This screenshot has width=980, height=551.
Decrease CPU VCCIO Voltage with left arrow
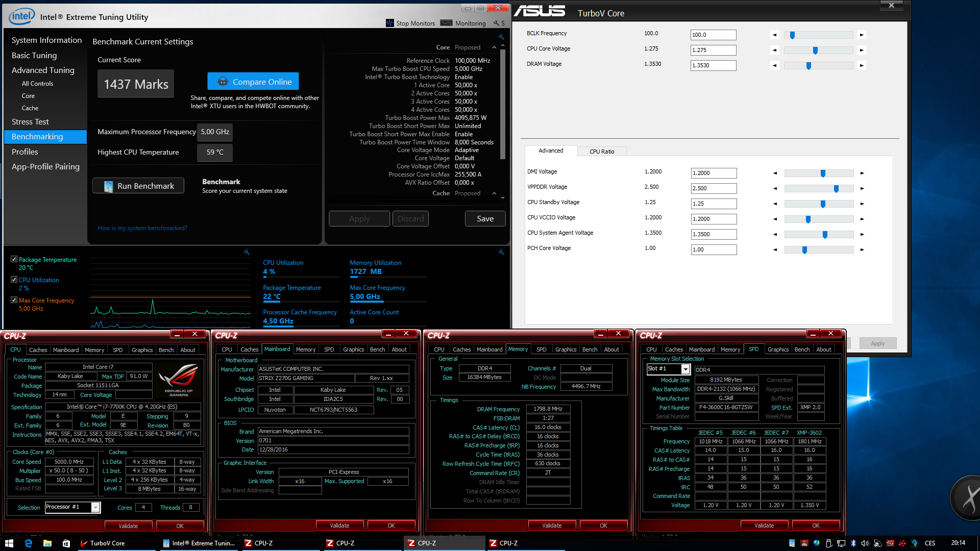(775, 219)
